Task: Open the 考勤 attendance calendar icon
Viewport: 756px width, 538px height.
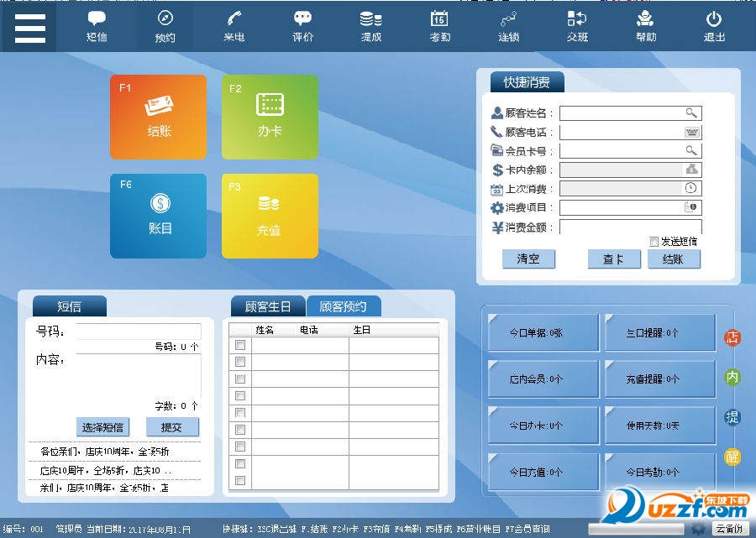Action: pos(439,26)
